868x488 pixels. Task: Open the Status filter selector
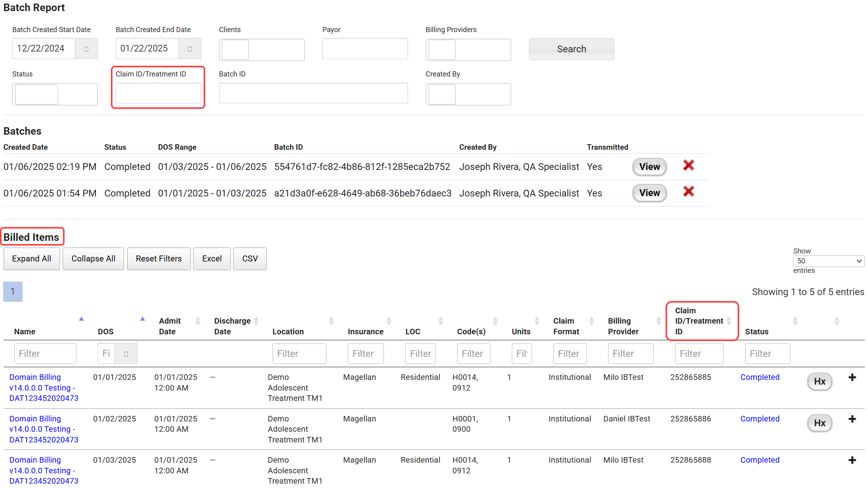pyautogui.click(x=55, y=94)
